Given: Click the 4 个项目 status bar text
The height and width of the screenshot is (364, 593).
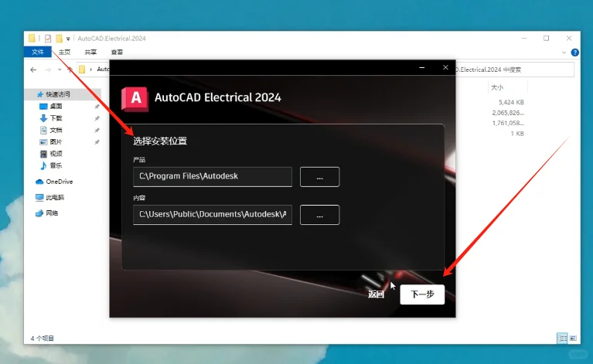Looking at the screenshot, I should (42, 338).
